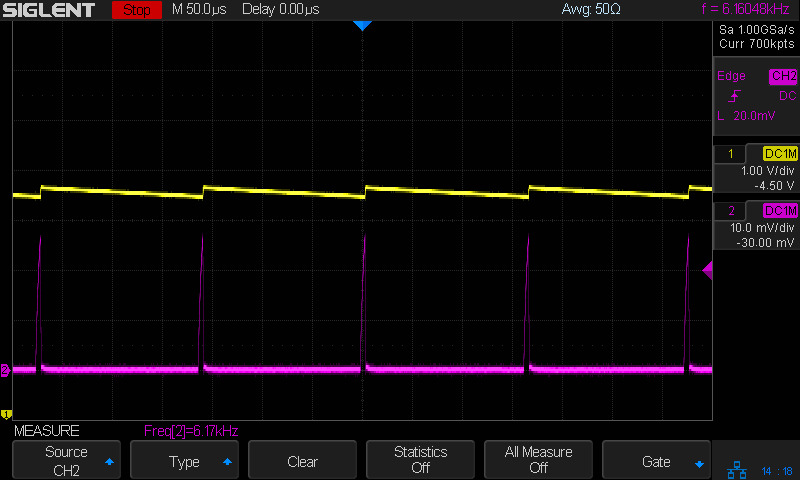800x480 pixels.
Task: Open the Gate submenu
Action: [x=656, y=461]
